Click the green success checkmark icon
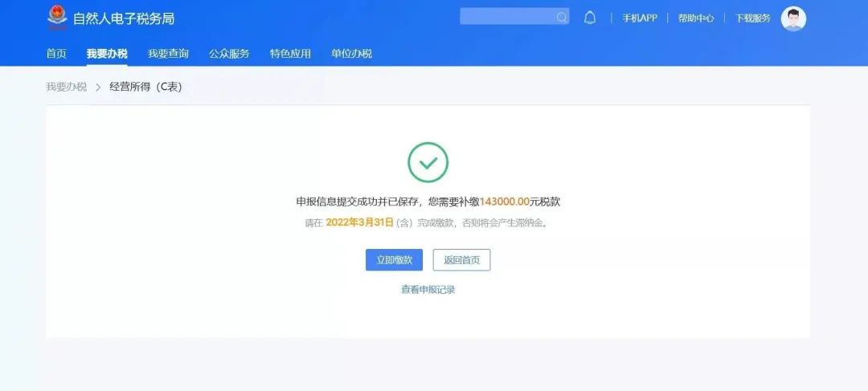 428,163
